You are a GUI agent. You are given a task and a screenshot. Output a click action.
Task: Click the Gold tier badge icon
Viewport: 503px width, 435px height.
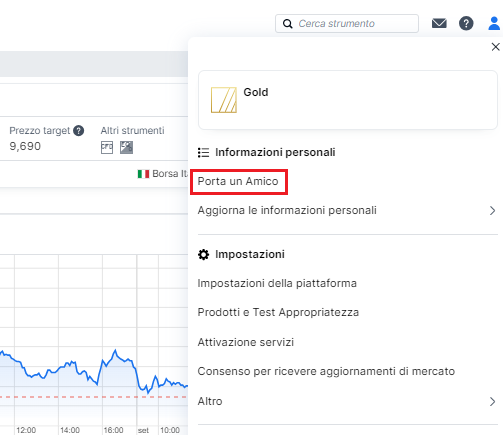pyautogui.click(x=224, y=100)
